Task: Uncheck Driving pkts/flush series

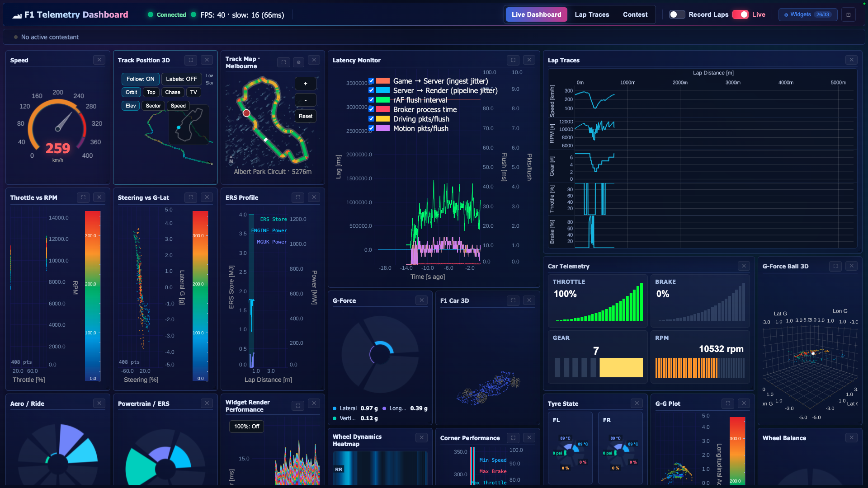Action: point(371,119)
